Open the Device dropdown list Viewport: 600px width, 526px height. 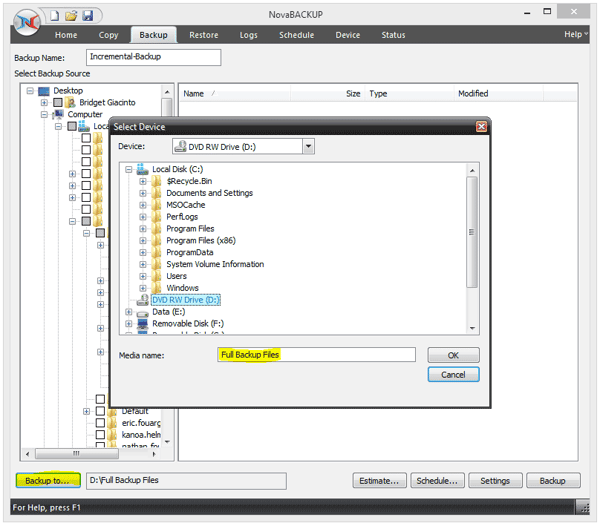coord(308,146)
